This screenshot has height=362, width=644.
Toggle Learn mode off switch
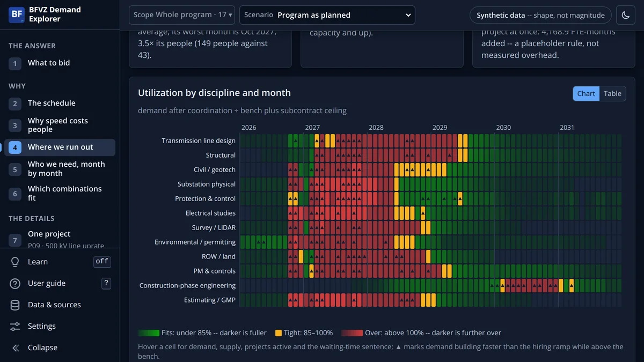click(102, 262)
